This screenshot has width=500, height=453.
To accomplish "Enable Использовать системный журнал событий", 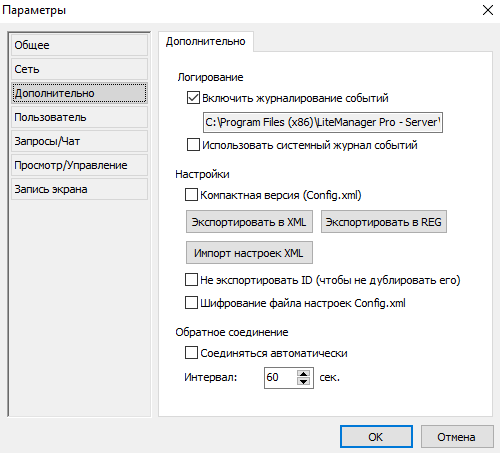I will point(193,145).
